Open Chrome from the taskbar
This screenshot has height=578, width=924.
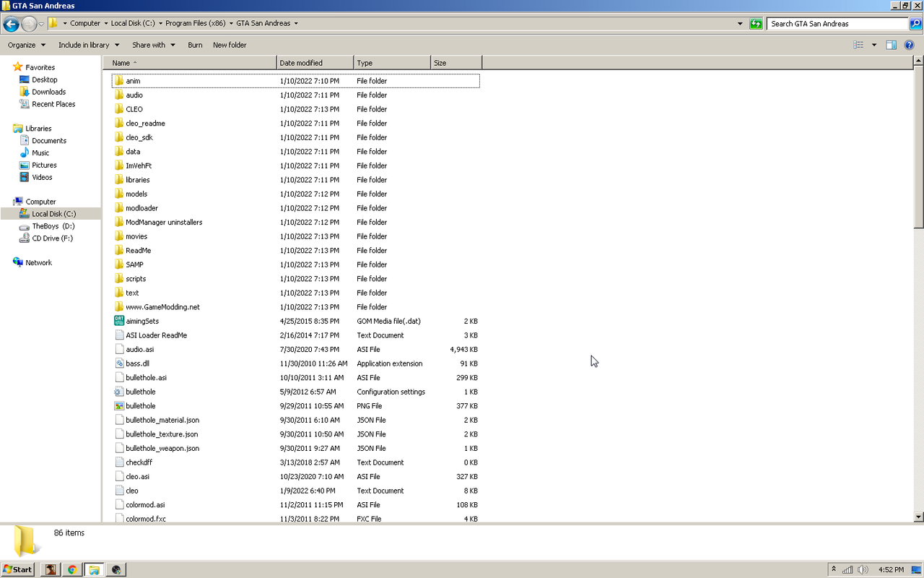click(72, 569)
